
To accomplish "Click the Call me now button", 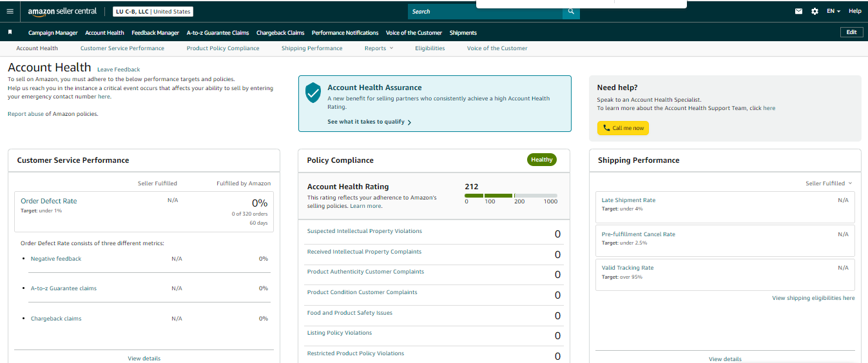I will point(623,128).
